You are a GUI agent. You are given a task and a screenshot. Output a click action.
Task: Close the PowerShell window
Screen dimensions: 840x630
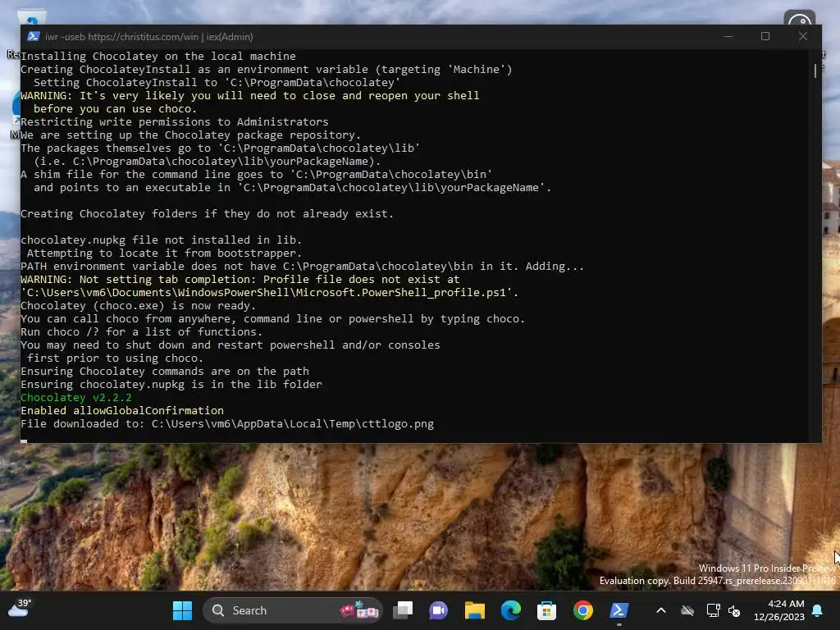(x=802, y=36)
